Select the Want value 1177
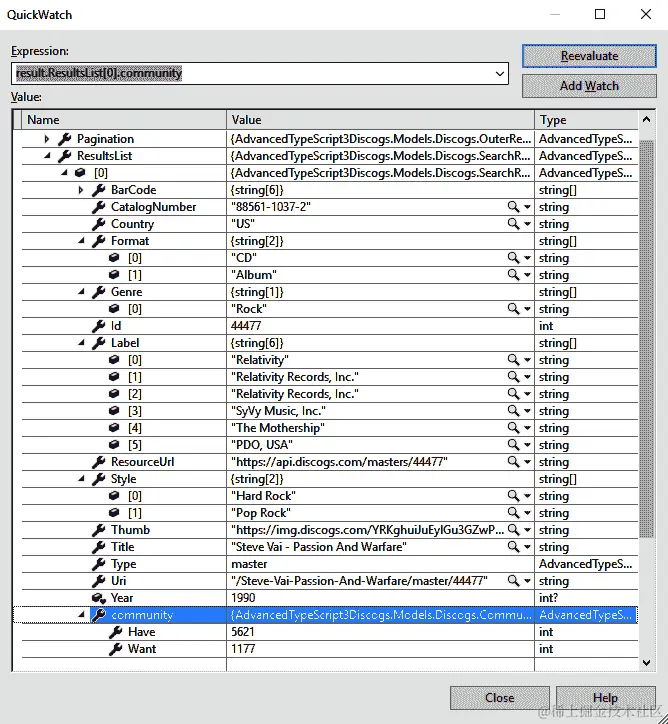 [243, 649]
